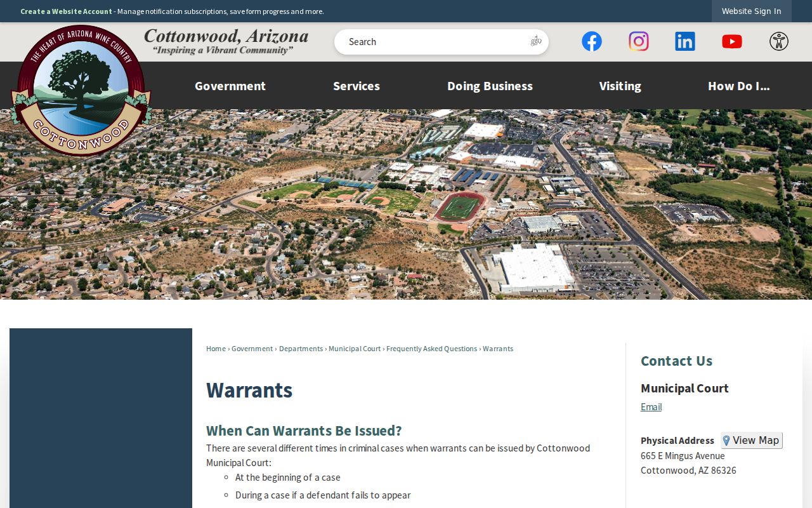Go to Departments breadcrumb link
Image resolution: width=812 pixels, height=508 pixels.
pos(301,349)
